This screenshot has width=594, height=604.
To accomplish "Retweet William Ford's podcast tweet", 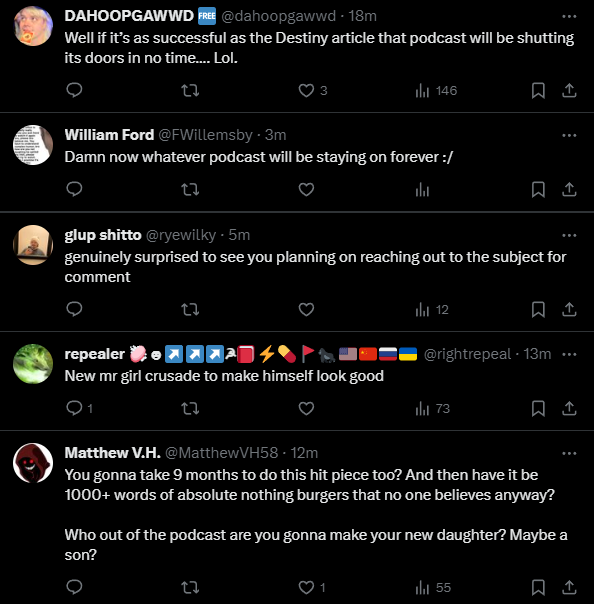I will pyautogui.click(x=190, y=189).
